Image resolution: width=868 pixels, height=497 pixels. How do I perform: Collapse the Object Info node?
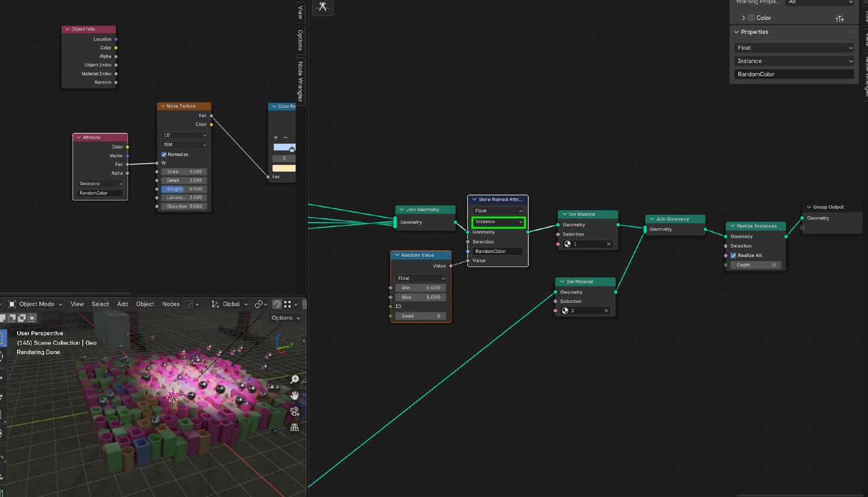pos(67,29)
